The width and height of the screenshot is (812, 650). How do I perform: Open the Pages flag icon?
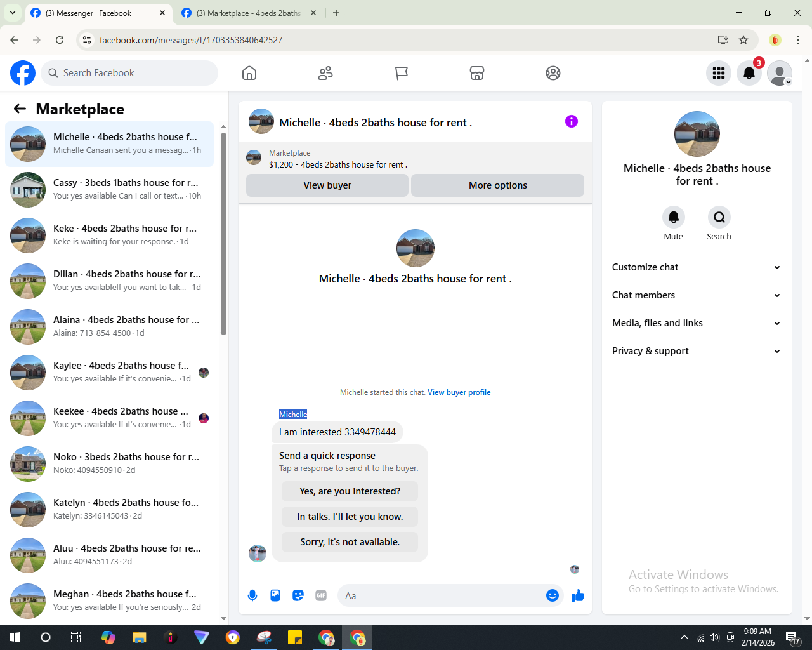point(401,73)
